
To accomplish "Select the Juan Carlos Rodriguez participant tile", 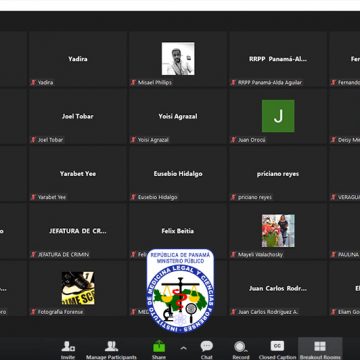I will pyautogui.click(x=278, y=288).
